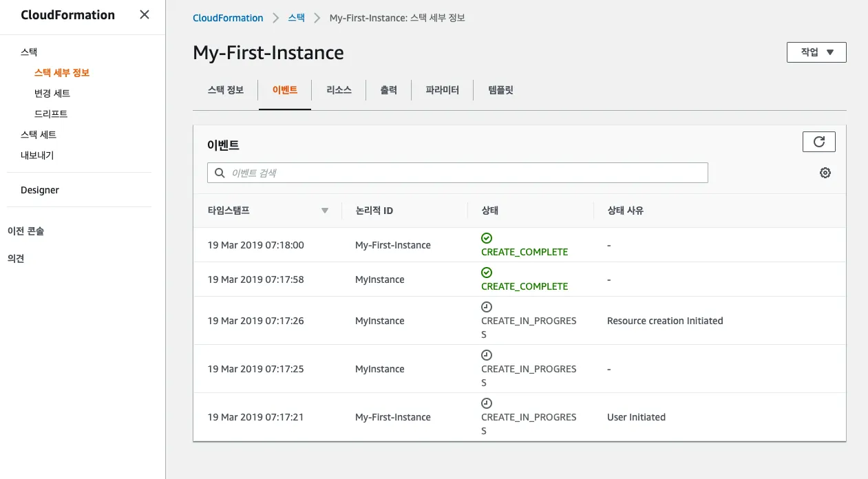Click 상태 column header
868x479 pixels.
coord(490,211)
